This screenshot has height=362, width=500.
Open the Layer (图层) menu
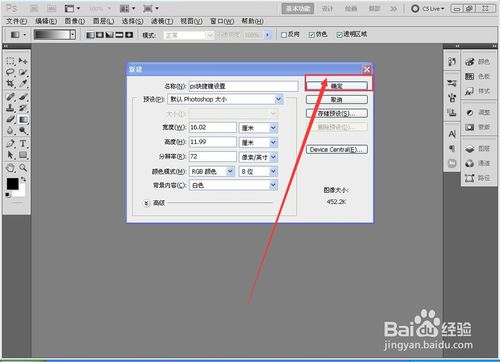103,21
